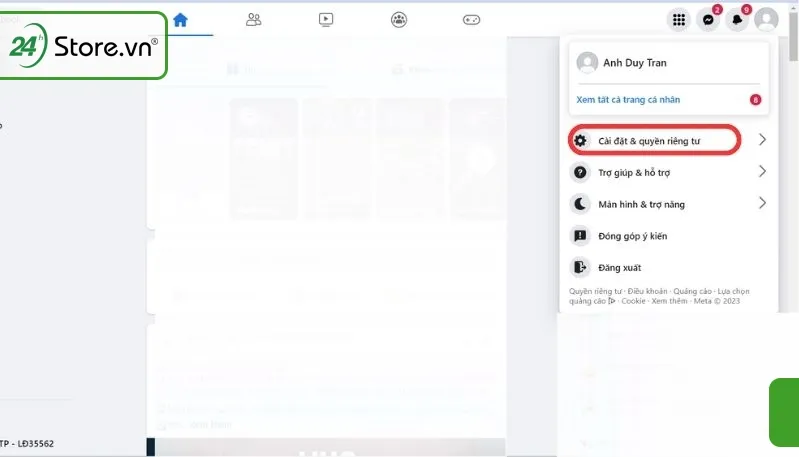Click Xem tất cả trang cá nhân
The height and width of the screenshot is (457, 799).
[628, 100]
